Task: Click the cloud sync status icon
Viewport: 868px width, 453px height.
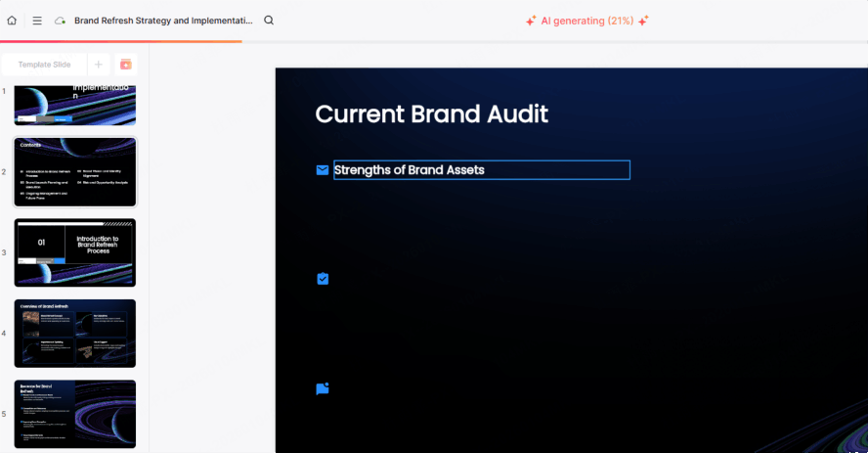Action: (x=61, y=21)
